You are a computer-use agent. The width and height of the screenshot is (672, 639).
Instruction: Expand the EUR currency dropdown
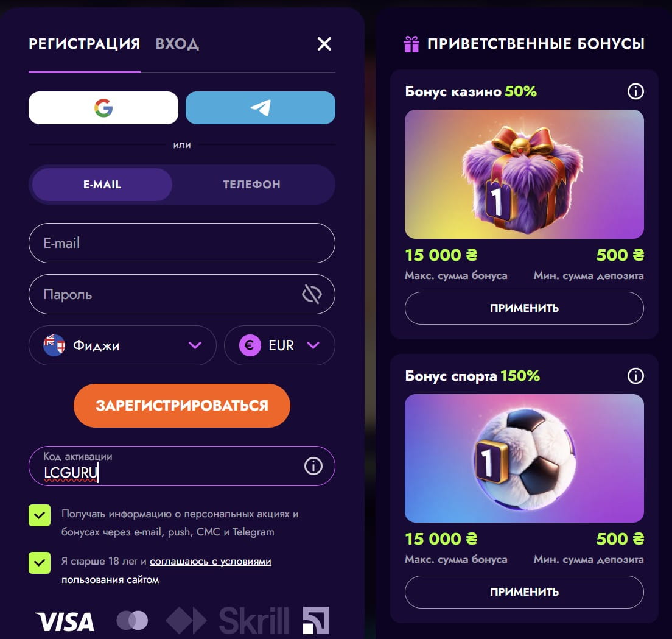pyautogui.click(x=279, y=345)
